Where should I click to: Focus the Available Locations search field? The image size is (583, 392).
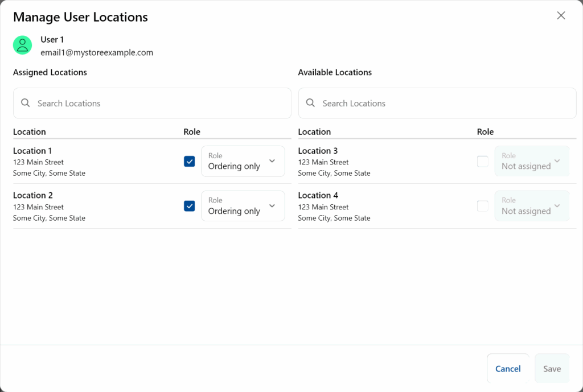(444, 103)
